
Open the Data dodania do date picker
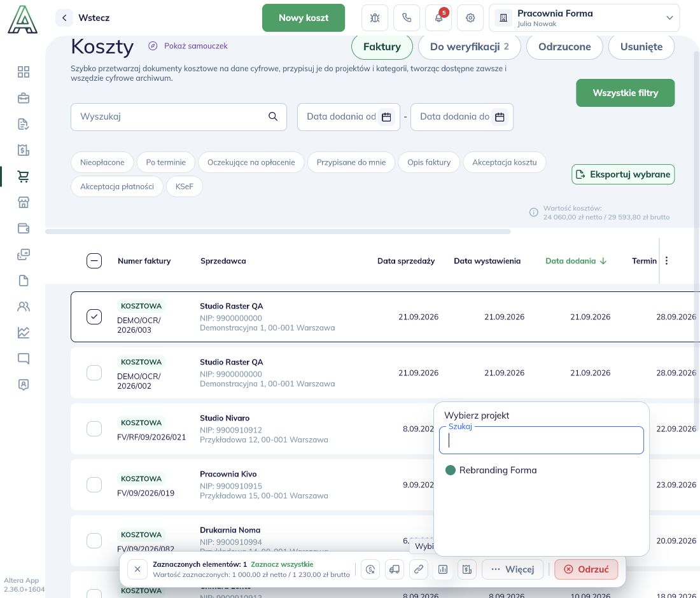[x=500, y=117]
